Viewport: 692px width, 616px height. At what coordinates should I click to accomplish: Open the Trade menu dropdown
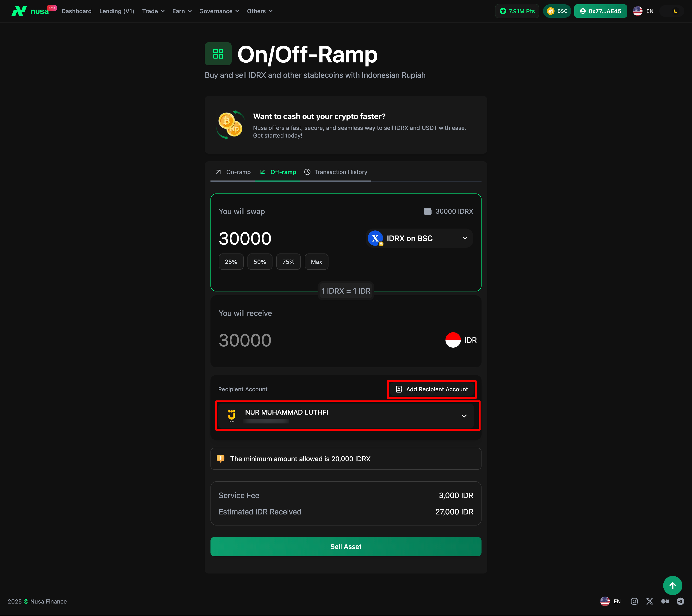[153, 11]
